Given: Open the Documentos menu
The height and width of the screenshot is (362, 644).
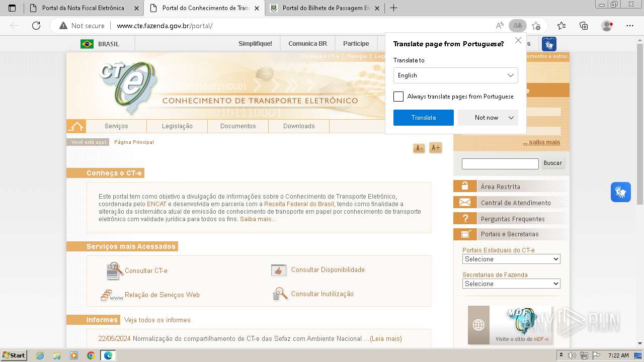Looking at the screenshot, I should pyautogui.click(x=238, y=126).
